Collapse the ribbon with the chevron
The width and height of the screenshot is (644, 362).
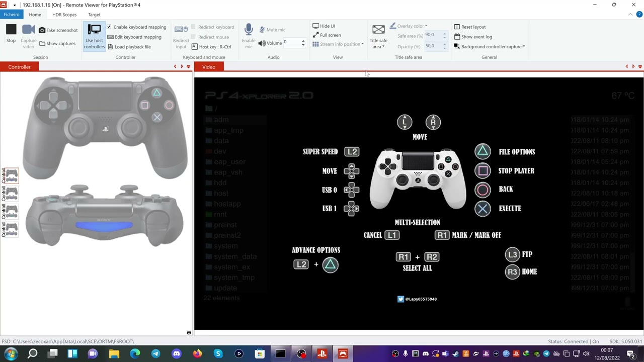(x=631, y=15)
